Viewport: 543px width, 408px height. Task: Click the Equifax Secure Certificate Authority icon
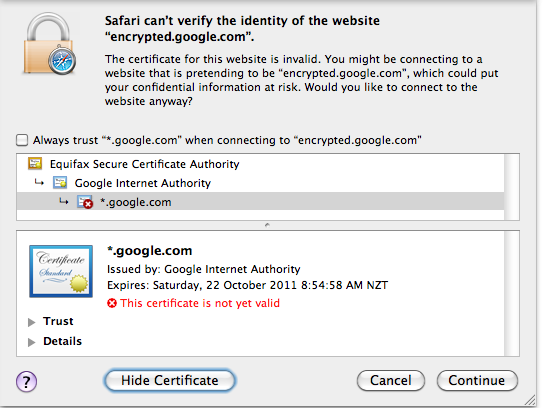tap(35, 163)
